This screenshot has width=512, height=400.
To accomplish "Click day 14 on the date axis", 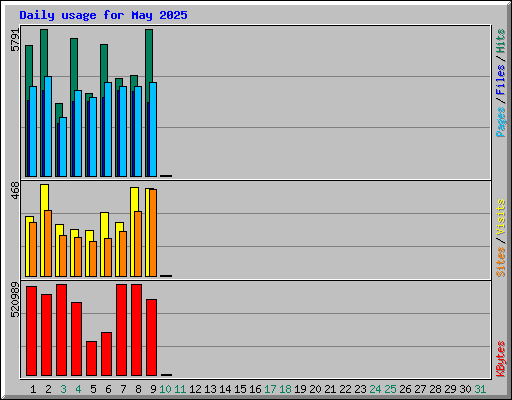I will (225, 389).
